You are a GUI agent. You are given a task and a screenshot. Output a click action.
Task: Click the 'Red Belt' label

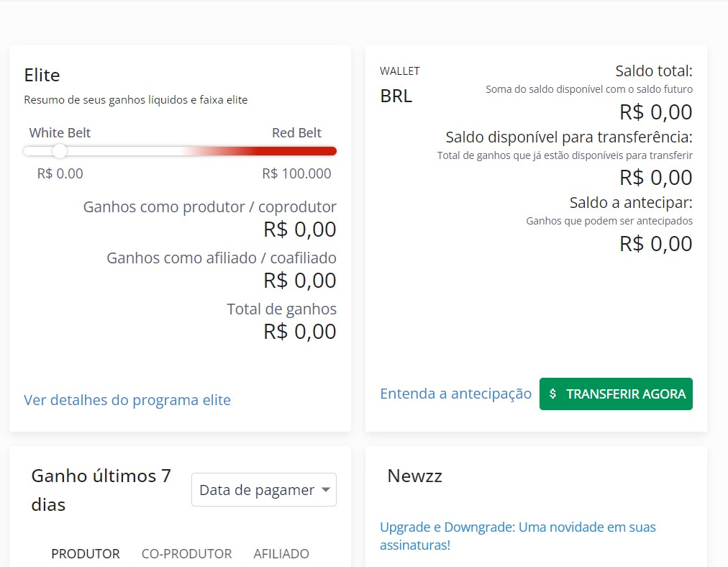tap(296, 132)
